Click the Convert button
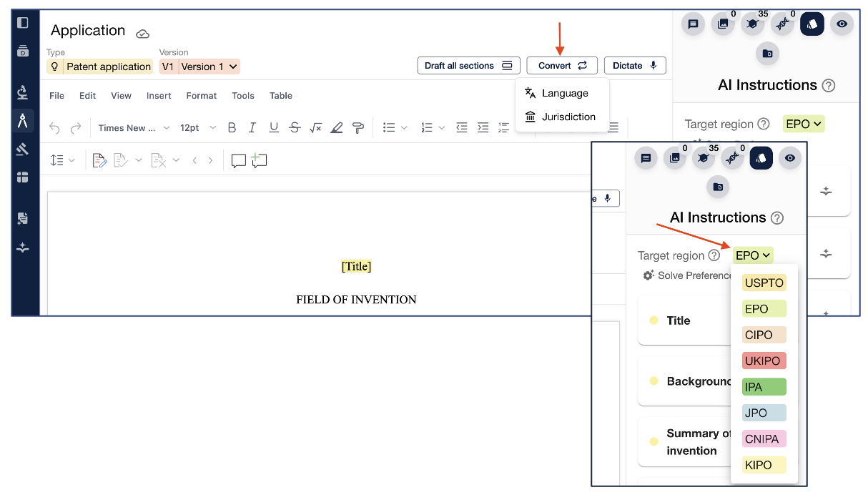The image size is (868, 495). click(562, 65)
